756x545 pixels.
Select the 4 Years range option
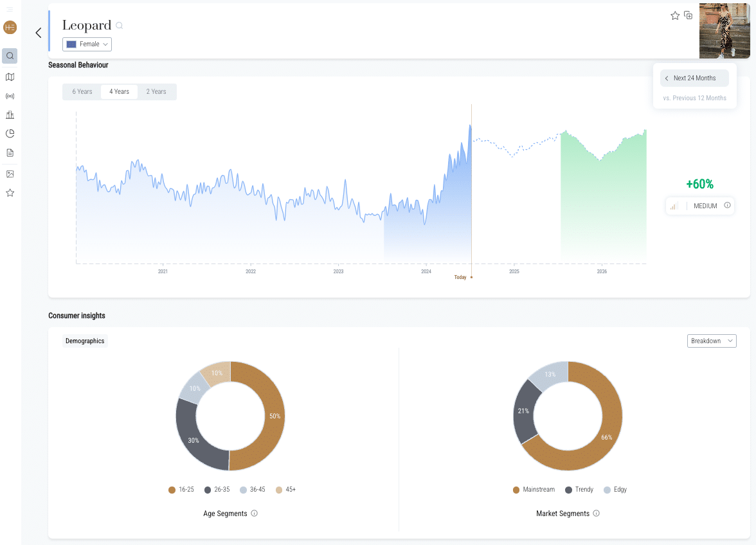tap(119, 92)
